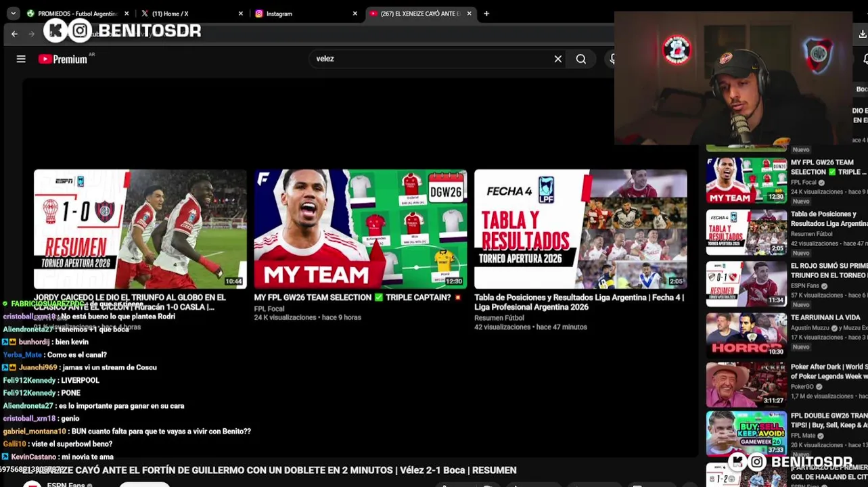Open the Huracán 1-0 RESUMEN video thumbnail
The width and height of the screenshot is (868, 487).
[140, 229]
